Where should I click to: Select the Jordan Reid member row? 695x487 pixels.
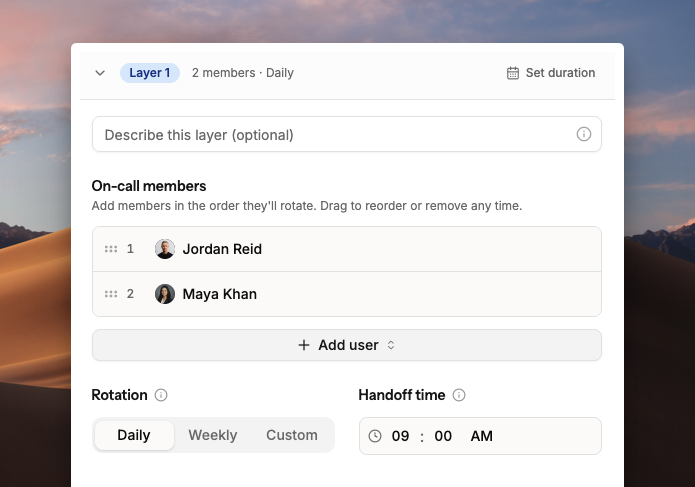(x=347, y=249)
